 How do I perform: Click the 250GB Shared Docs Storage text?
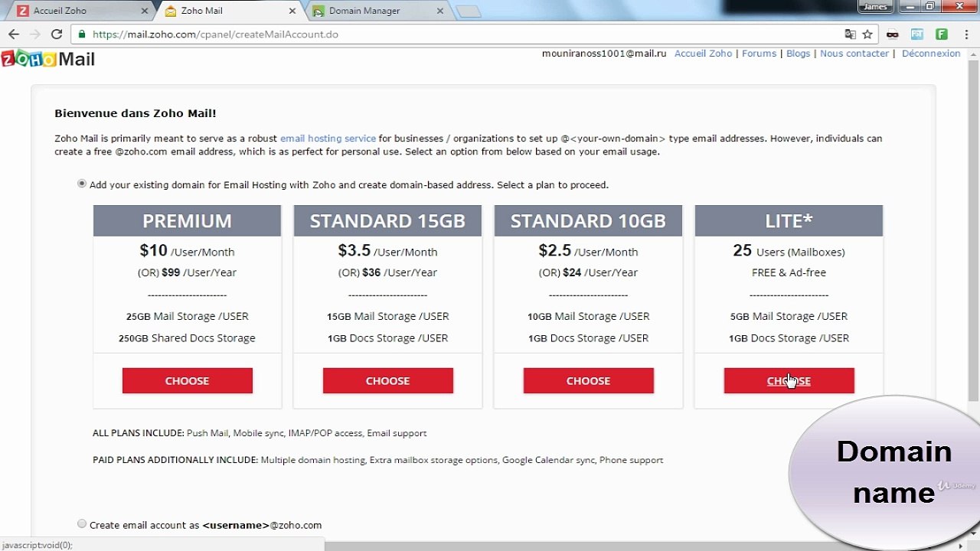pos(188,338)
